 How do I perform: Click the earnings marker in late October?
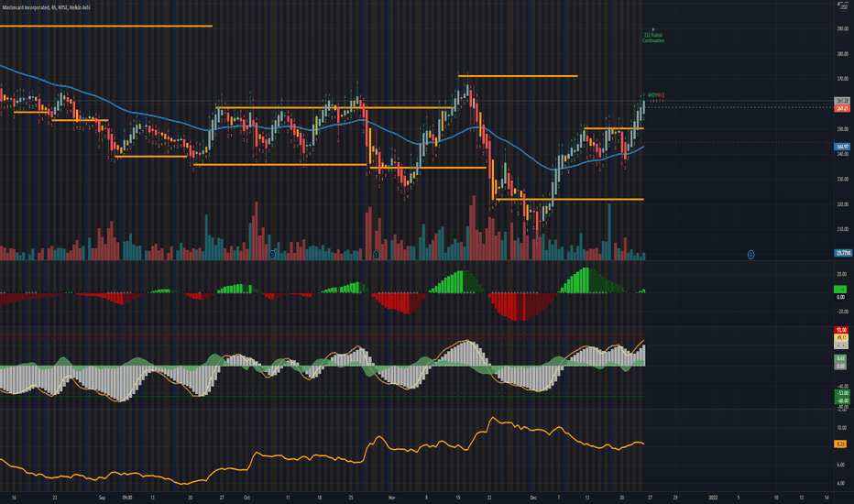point(376,255)
